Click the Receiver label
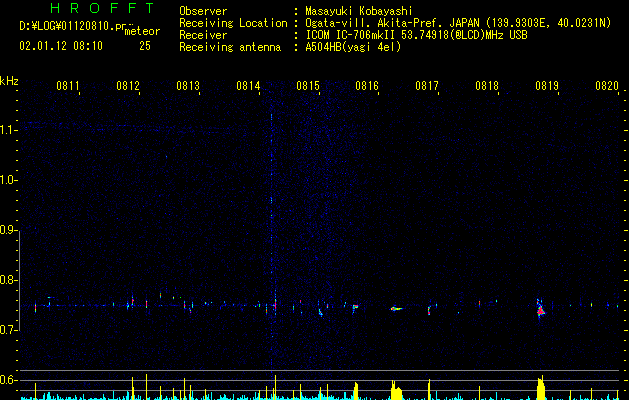This screenshot has height=400, width=629. click(203, 35)
